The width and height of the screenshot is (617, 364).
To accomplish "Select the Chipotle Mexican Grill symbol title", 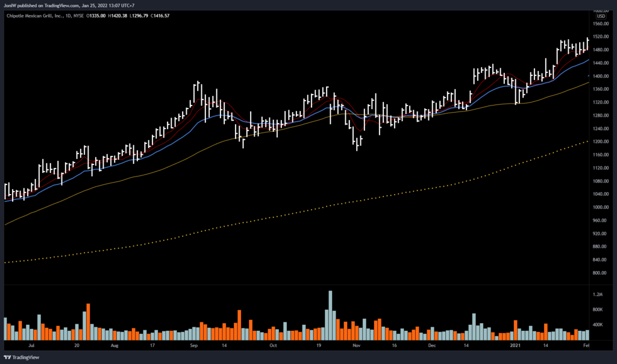I will pos(35,16).
